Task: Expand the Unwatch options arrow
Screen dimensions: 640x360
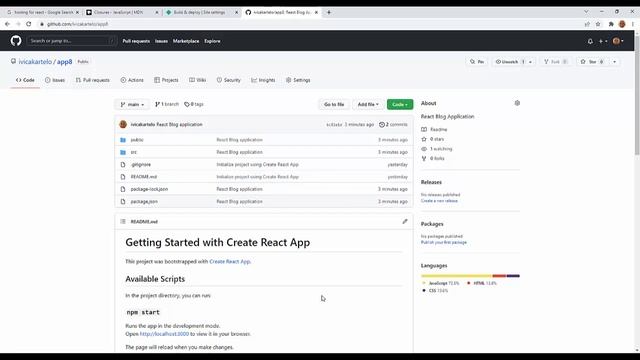Action: [x=530, y=62]
